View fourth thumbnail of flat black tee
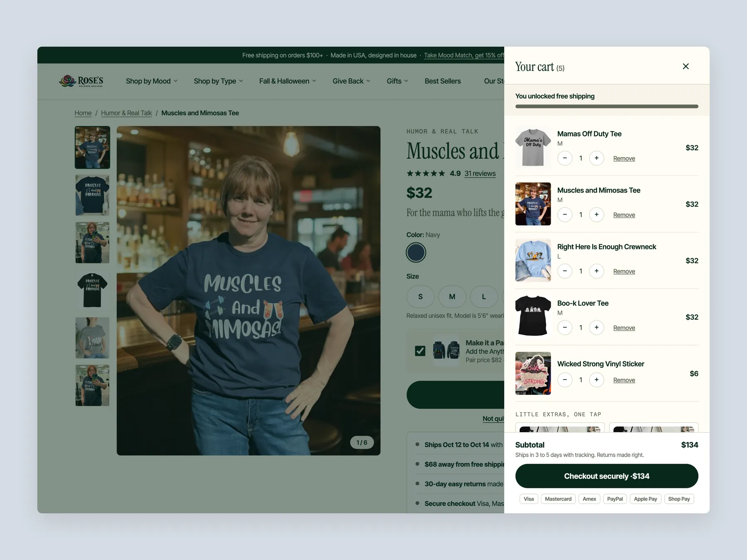747x560 pixels. (92, 290)
